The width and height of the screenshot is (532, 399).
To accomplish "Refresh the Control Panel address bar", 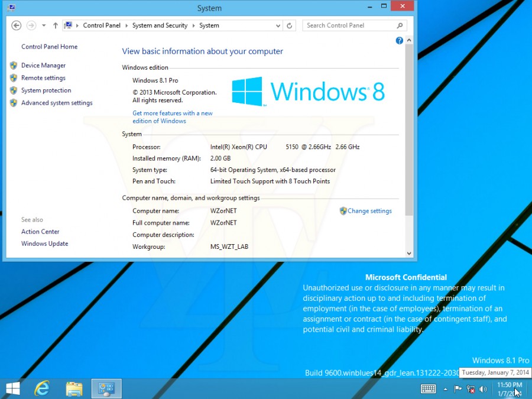I will tap(289, 25).
